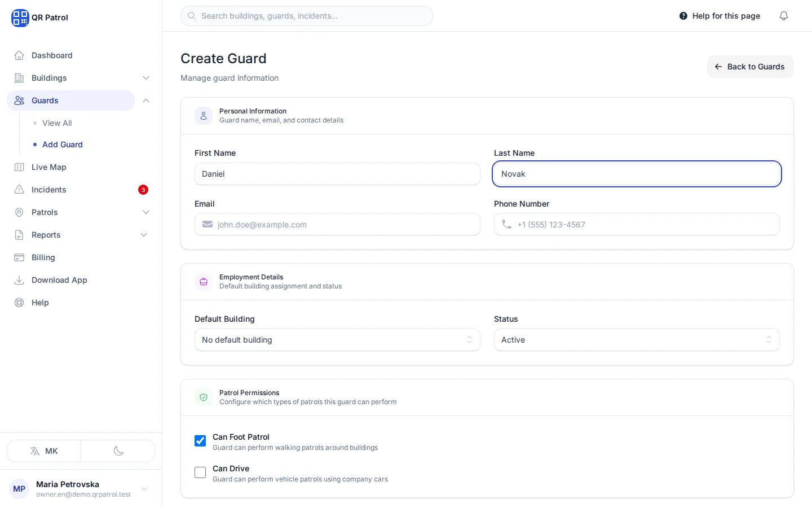The width and height of the screenshot is (812, 508).
Task: Click the search buildings, guards, incidents box
Action: tap(307, 16)
